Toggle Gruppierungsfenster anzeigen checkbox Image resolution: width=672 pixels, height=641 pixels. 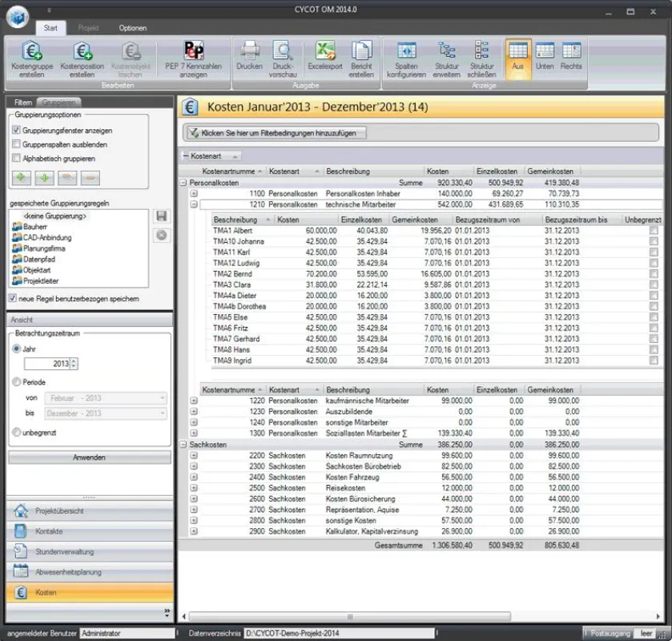point(16,130)
